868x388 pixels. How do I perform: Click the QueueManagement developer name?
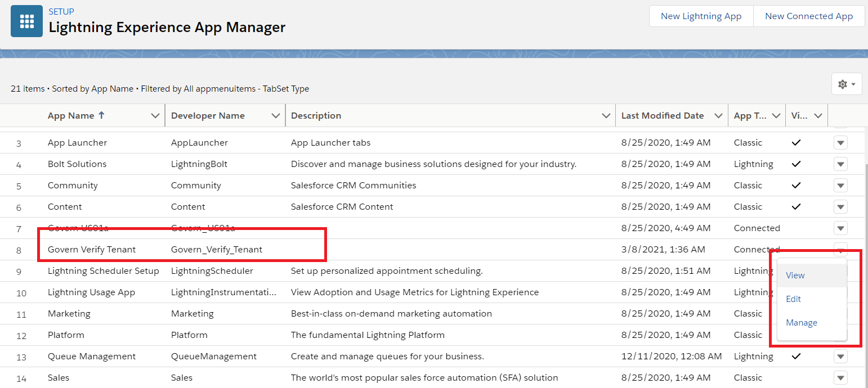[x=214, y=357]
